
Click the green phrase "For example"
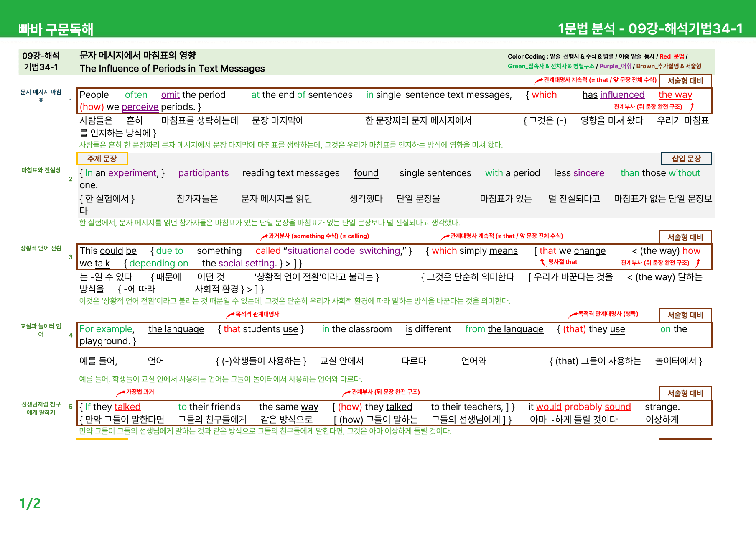pos(106,329)
